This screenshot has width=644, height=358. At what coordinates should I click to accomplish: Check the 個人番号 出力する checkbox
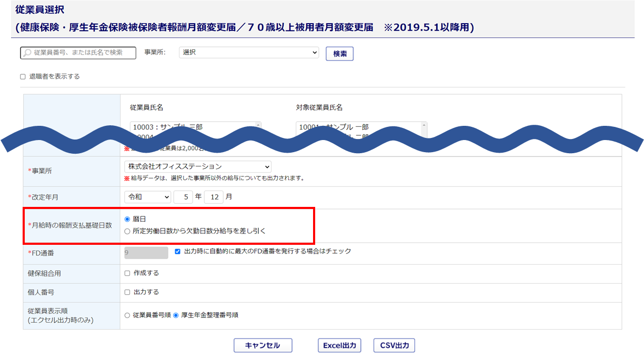tap(127, 292)
